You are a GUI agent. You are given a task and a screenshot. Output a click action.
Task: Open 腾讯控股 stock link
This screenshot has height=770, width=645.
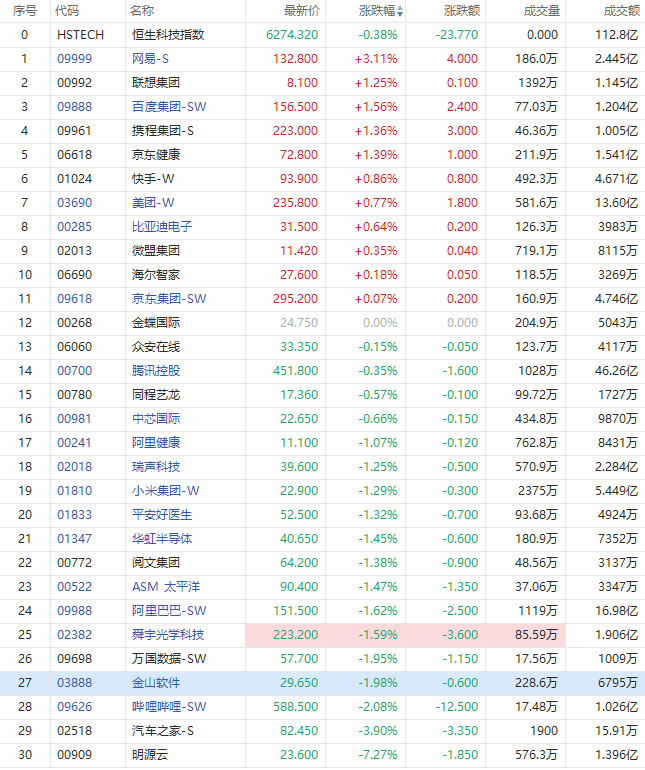tap(156, 371)
